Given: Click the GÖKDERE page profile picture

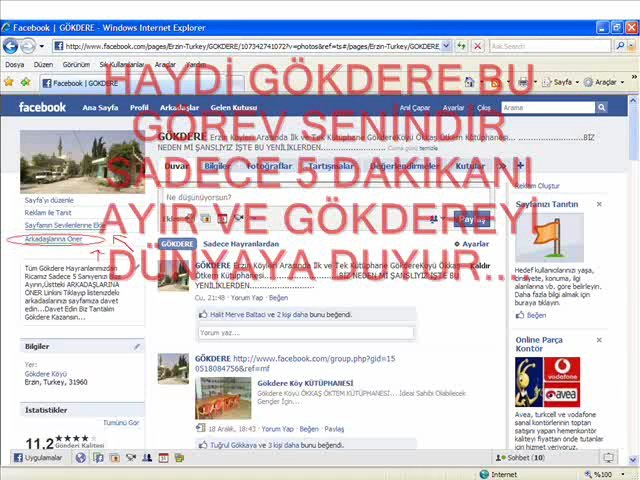Looking at the screenshot, I should [x=82, y=162].
